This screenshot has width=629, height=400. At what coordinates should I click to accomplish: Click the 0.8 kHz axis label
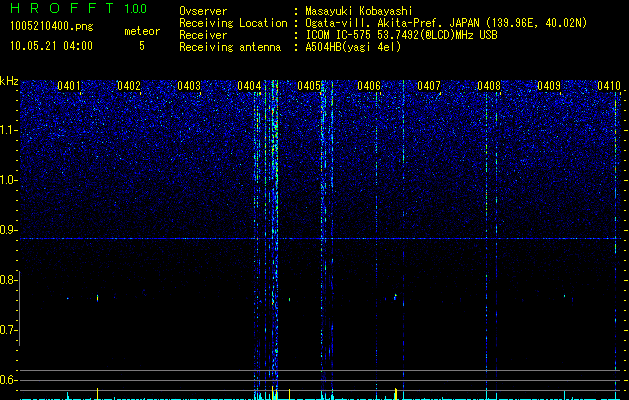click(8, 280)
